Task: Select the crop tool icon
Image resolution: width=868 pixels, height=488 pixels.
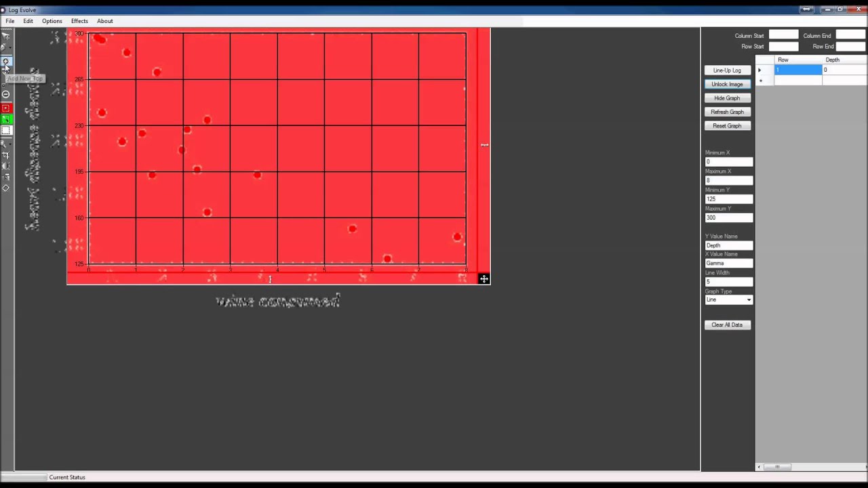Action: point(5,155)
